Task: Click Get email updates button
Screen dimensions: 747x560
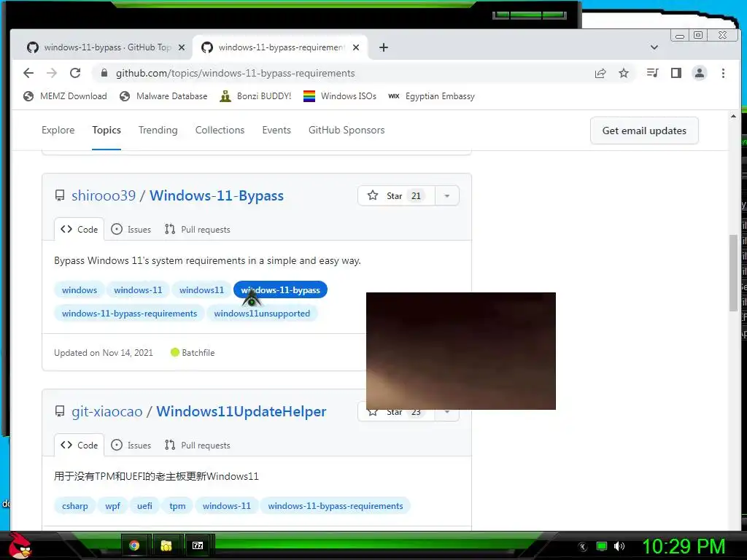Action: pyautogui.click(x=644, y=131)
